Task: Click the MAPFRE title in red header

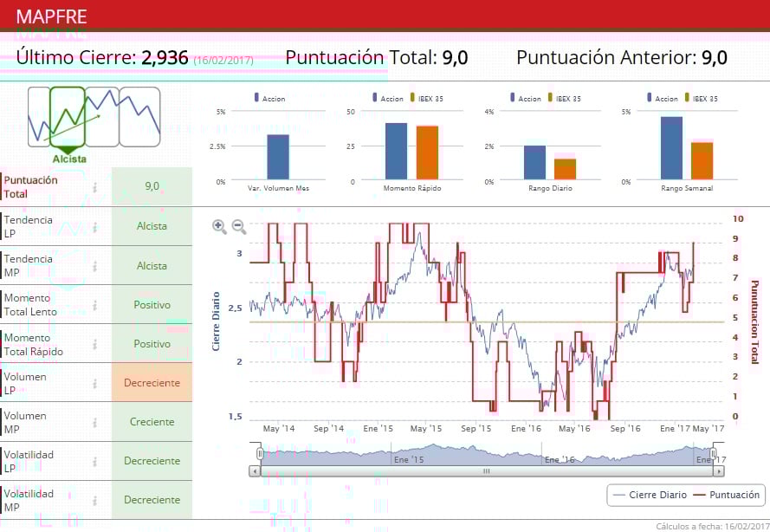Action: pos(52,16)
